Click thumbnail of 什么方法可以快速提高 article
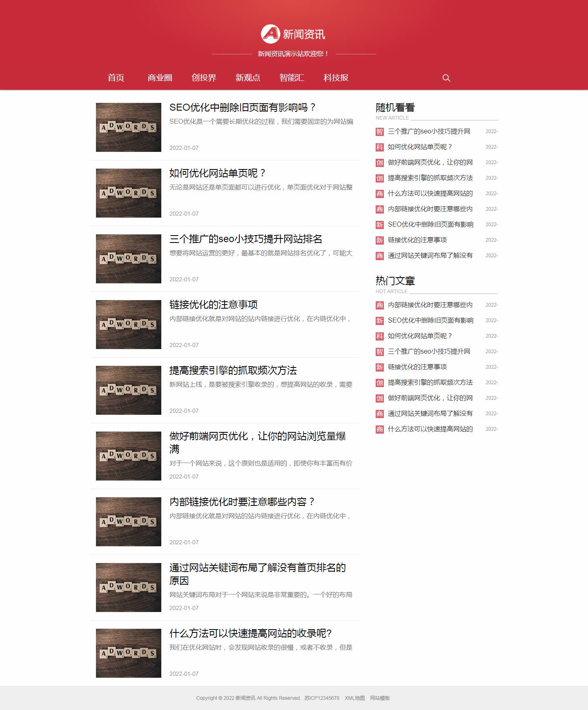588x710 pixels. click(129, 653)
